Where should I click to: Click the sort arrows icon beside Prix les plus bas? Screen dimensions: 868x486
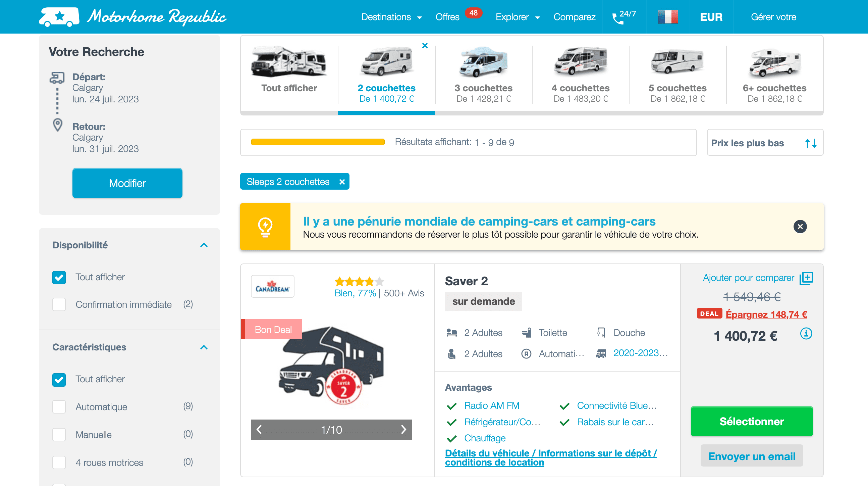[811, 143]
